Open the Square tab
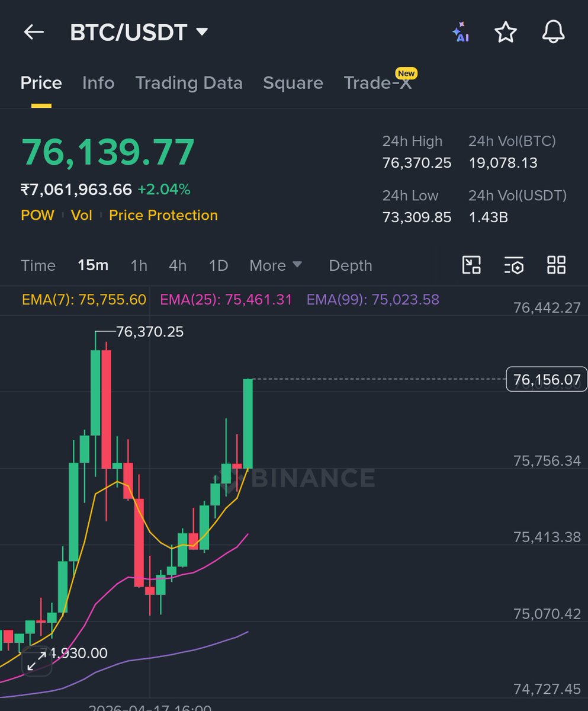 coord(293,83)
